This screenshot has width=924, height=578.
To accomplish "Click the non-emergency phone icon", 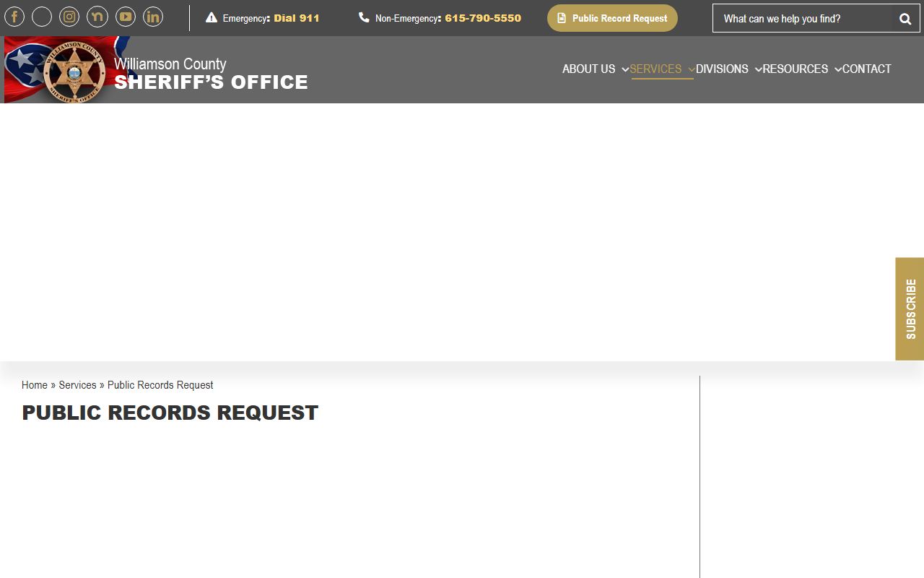I will pos(364,17).
